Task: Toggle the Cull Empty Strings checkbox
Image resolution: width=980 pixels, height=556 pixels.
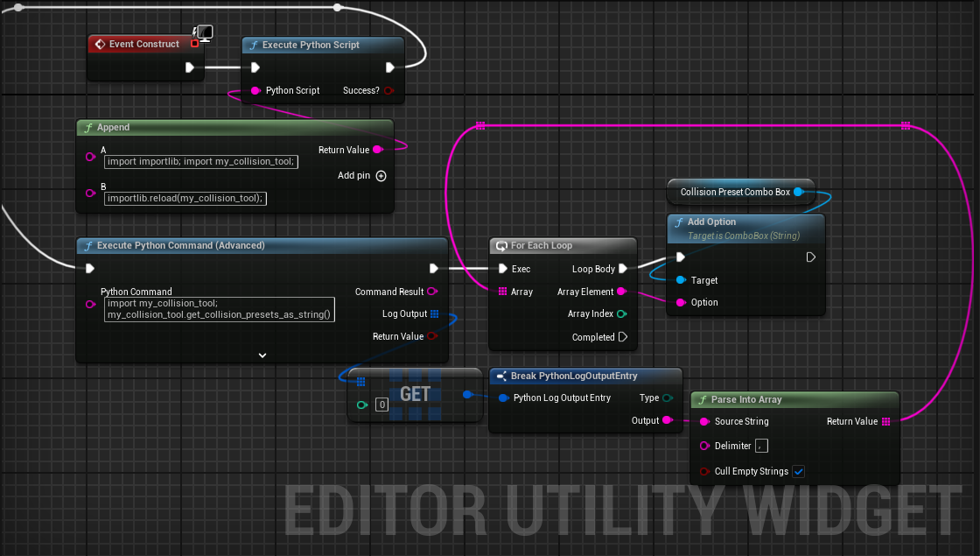Action: (x=798, y=472)
